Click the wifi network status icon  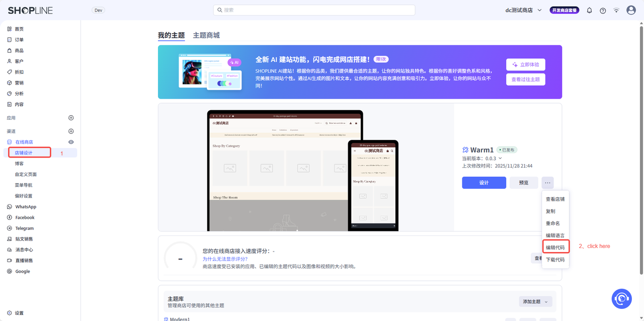(616, 11)
